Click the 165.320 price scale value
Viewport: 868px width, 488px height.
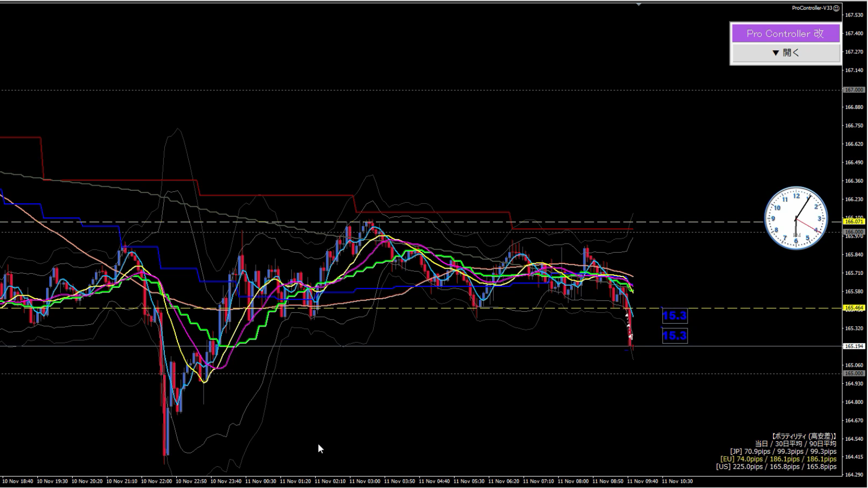click(x=854, y=328)
